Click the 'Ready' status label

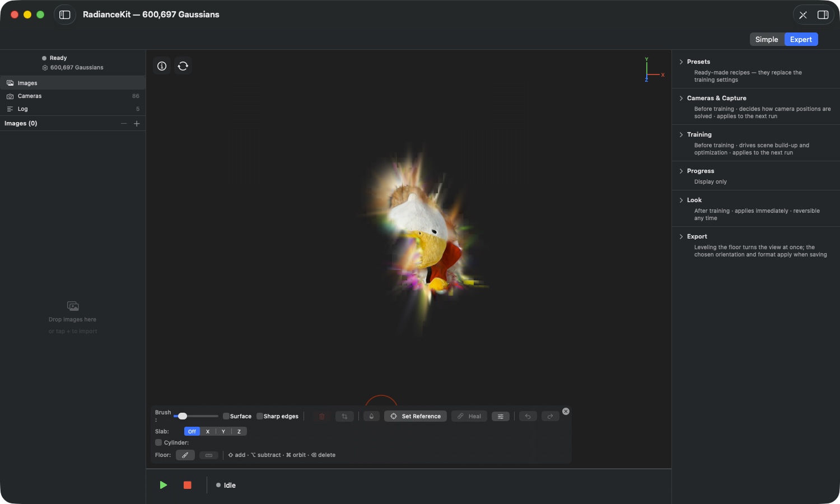58,58
